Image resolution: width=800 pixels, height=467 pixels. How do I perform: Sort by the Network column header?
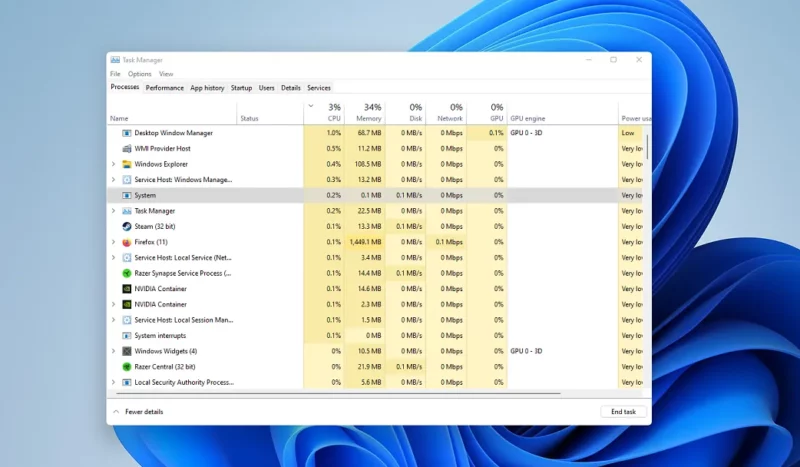[446, 112]
